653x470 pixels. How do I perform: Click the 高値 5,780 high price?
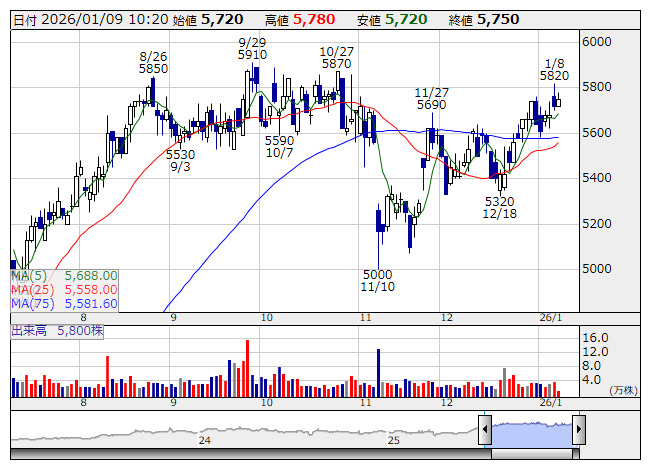tap(300, 20)
